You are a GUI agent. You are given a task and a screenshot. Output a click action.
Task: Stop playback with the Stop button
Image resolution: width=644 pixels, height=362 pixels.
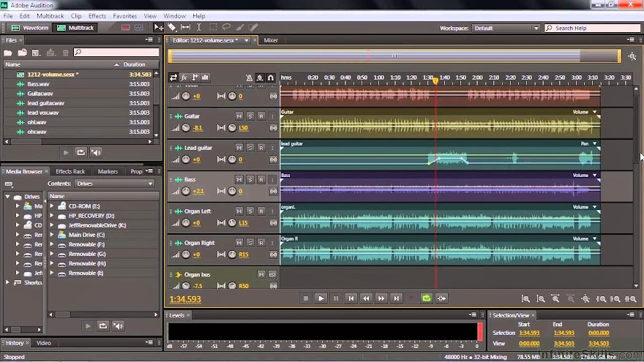(306, 298)
